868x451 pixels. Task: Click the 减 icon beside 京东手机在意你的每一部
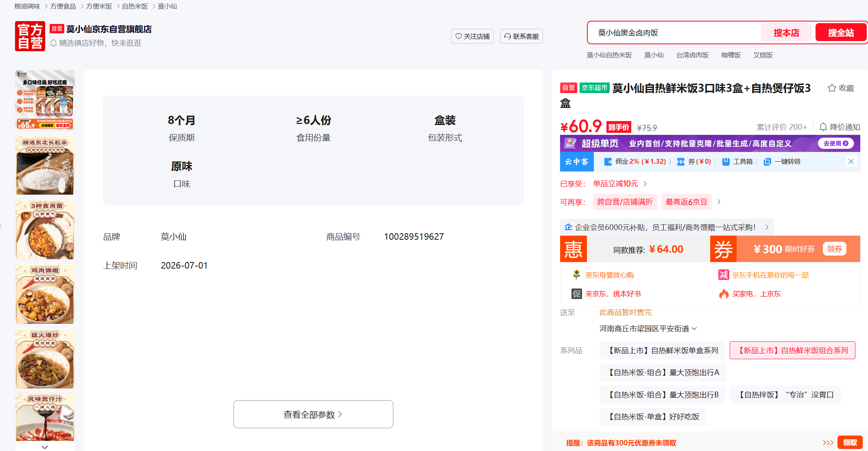[x=724, y=275]
